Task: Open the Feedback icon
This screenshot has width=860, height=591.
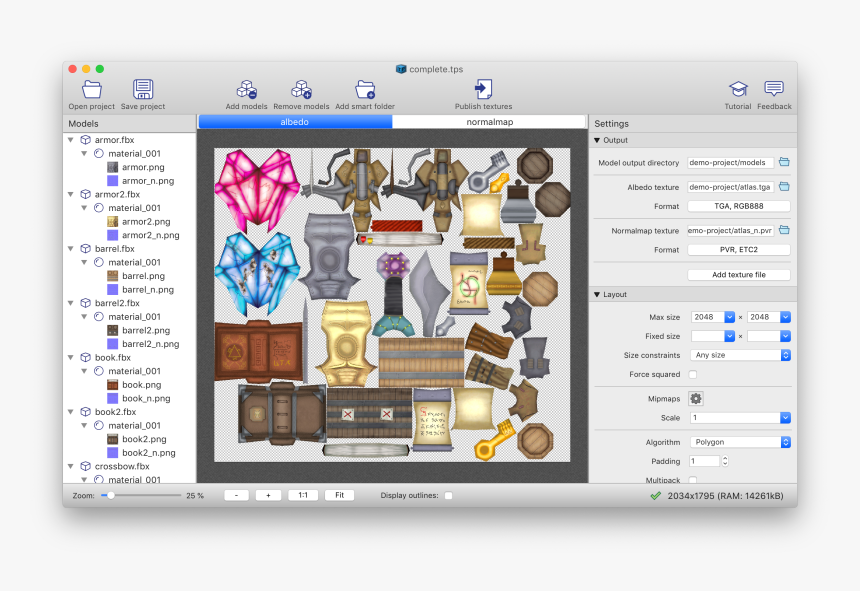Action: 774,88
